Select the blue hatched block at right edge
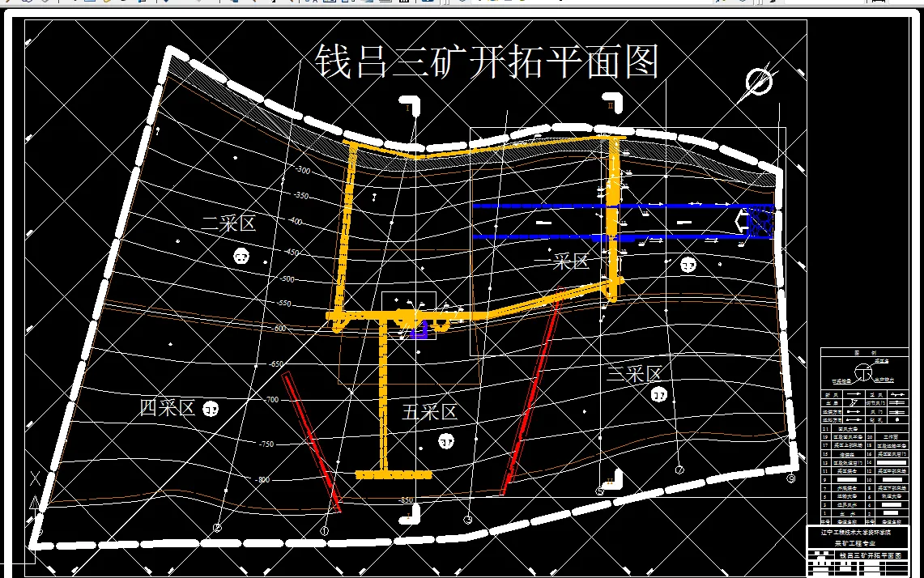 tap(760, 222)
